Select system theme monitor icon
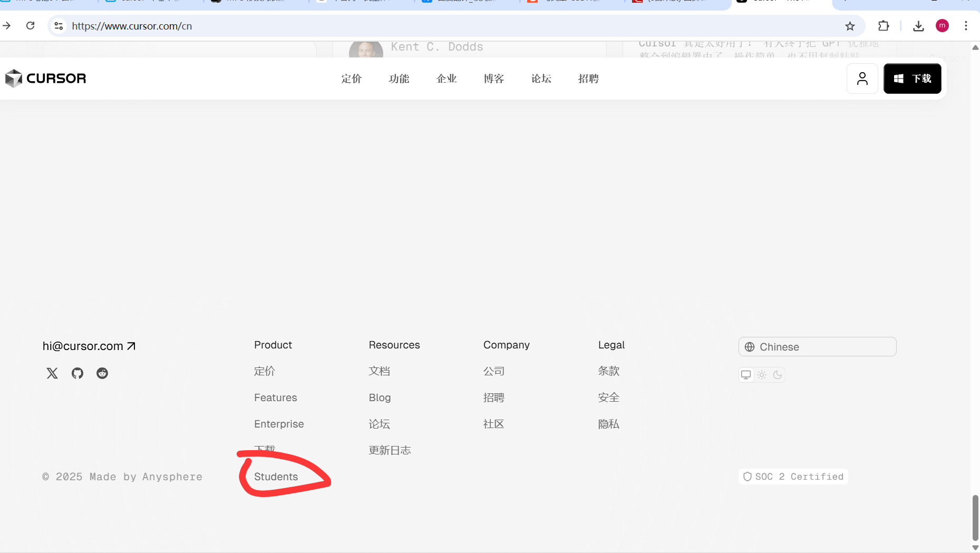 point(746,375)
